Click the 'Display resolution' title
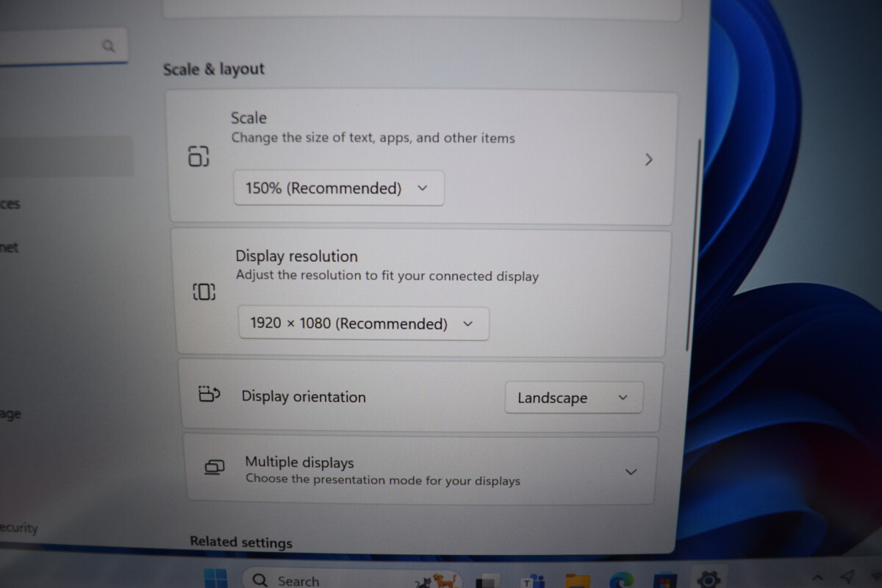 coord(297,257)
